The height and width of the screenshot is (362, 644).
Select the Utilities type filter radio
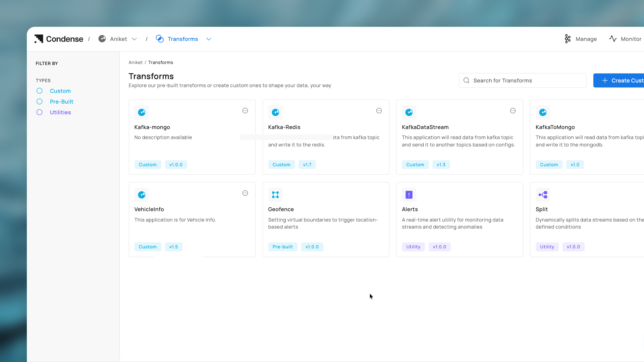click(x=40, y=112)
